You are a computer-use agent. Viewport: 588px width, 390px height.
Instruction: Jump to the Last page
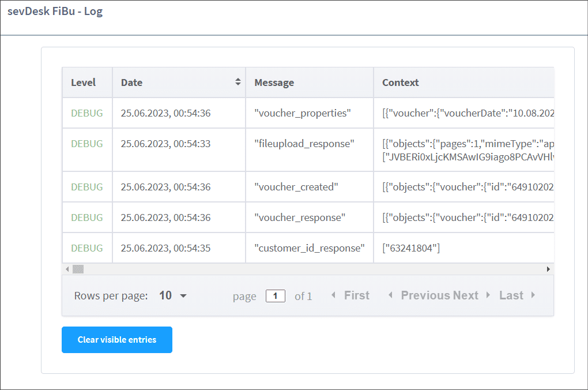(517, 295)
